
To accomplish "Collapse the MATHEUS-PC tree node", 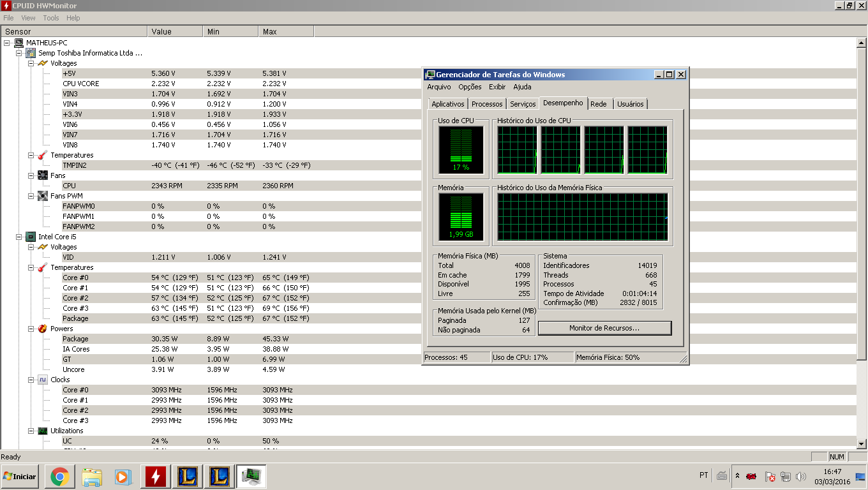I will coord(7,43).
